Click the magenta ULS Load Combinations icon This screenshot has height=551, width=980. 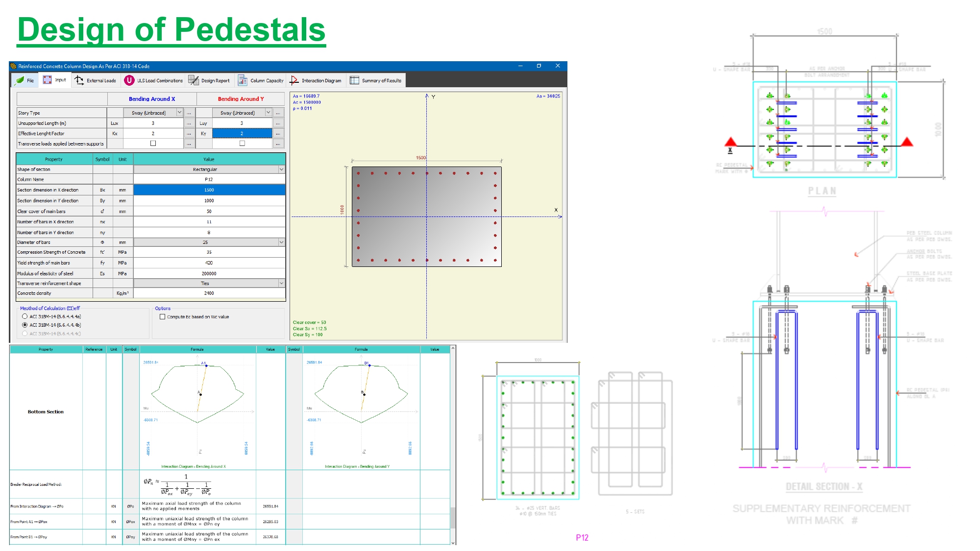[129, 80]
